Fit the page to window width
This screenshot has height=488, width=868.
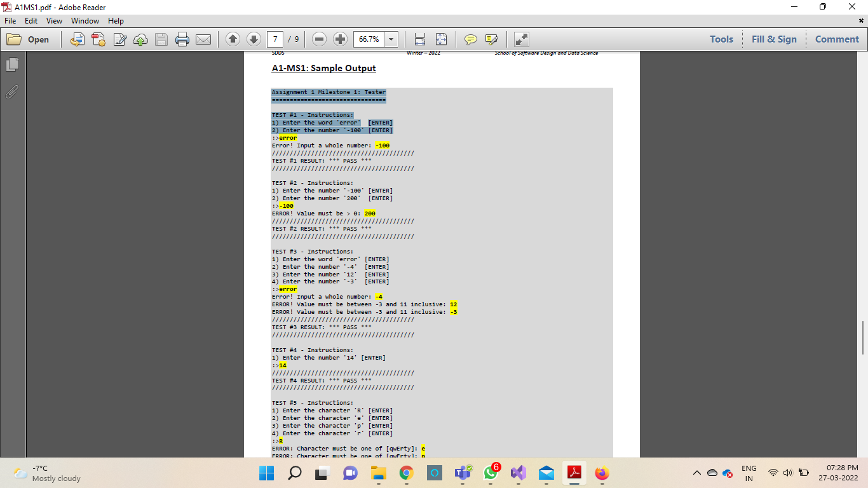pyautogui.click(x=419, y=39)
